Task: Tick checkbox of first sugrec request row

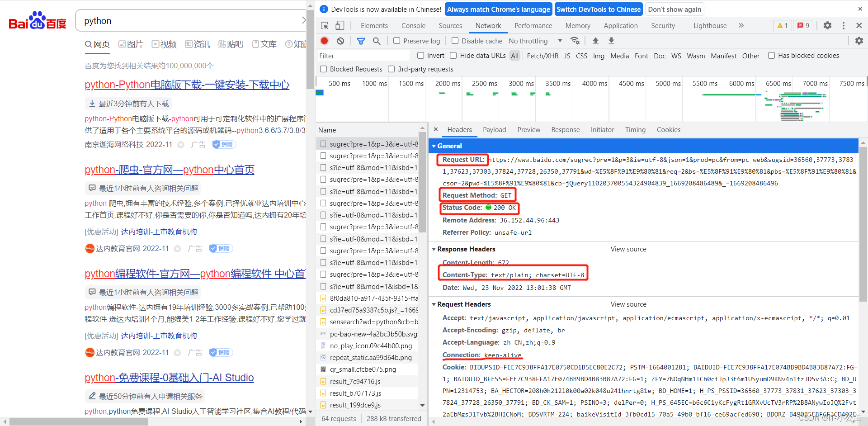Action: click(323, 144)
